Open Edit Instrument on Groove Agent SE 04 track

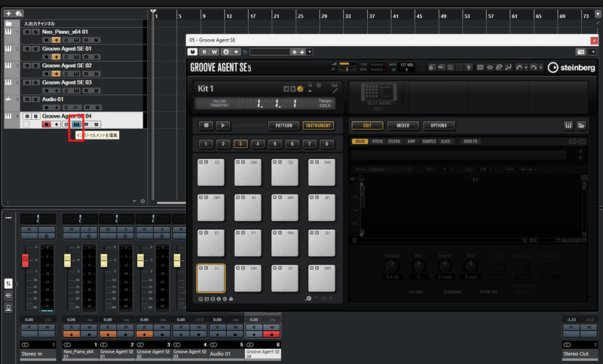(77, 124)
